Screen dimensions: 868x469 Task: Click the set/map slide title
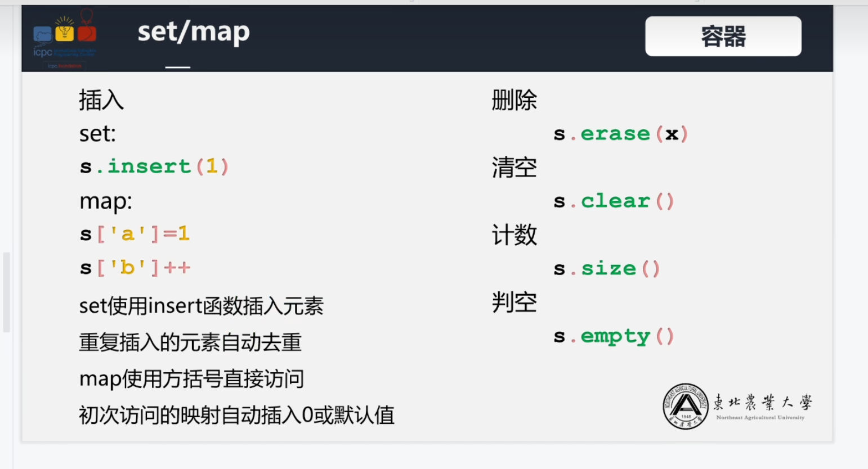(x=194, y=32)
